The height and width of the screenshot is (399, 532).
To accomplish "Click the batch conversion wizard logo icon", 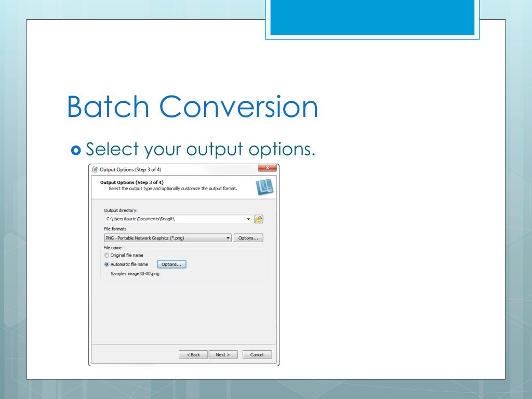I will (x=264, y=187).
